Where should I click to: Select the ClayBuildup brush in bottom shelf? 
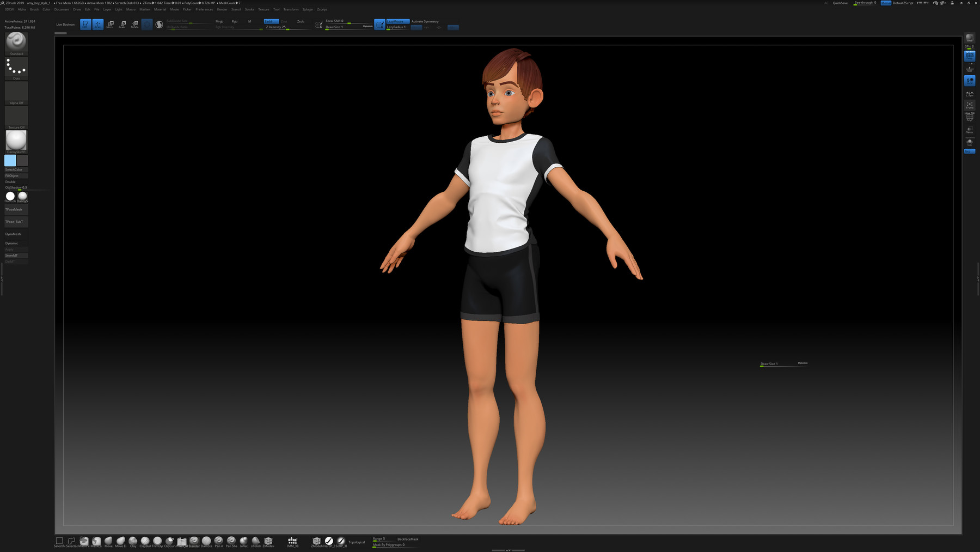(x=145, y=541)
